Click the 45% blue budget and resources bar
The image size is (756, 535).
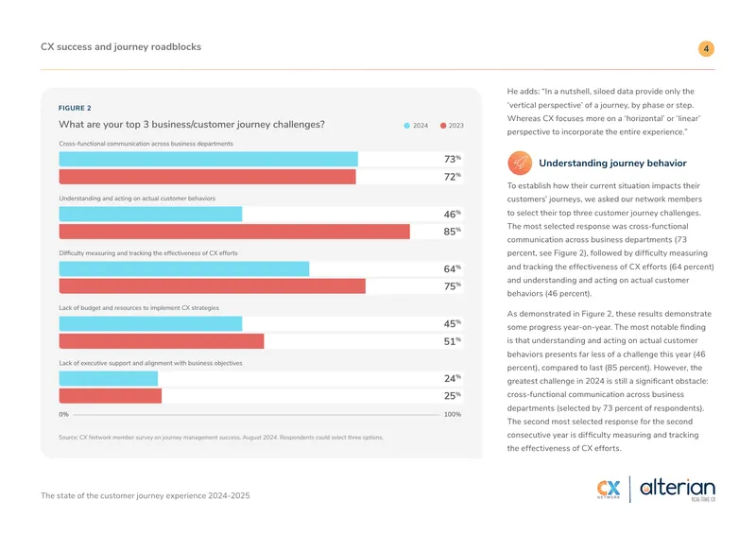pyautogui.click(x=150, y=323)
